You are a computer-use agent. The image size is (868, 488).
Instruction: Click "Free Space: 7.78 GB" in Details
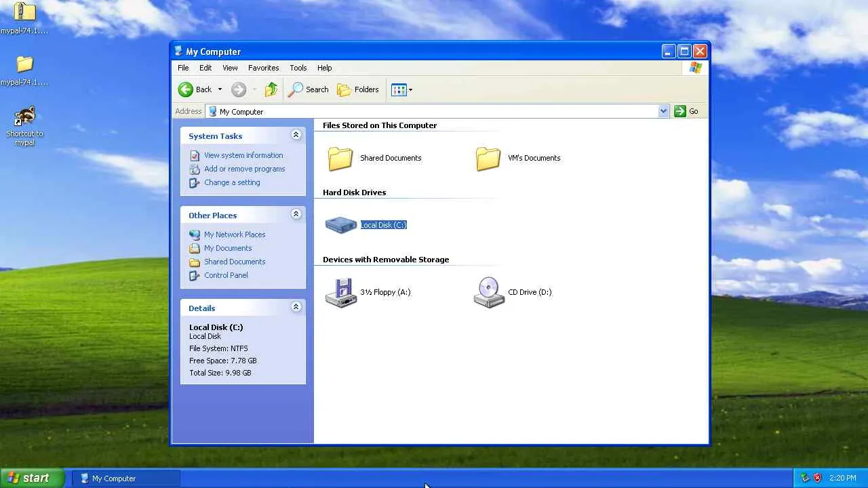coord(223,361)
